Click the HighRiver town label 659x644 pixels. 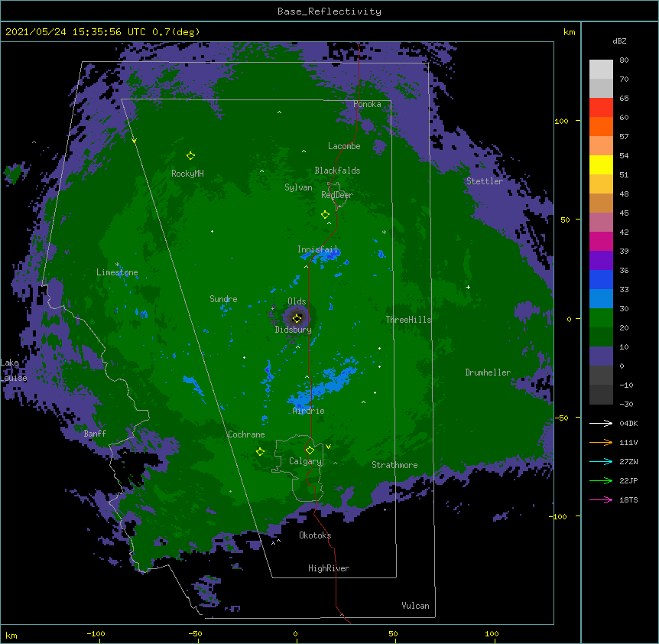click(329, 568)
